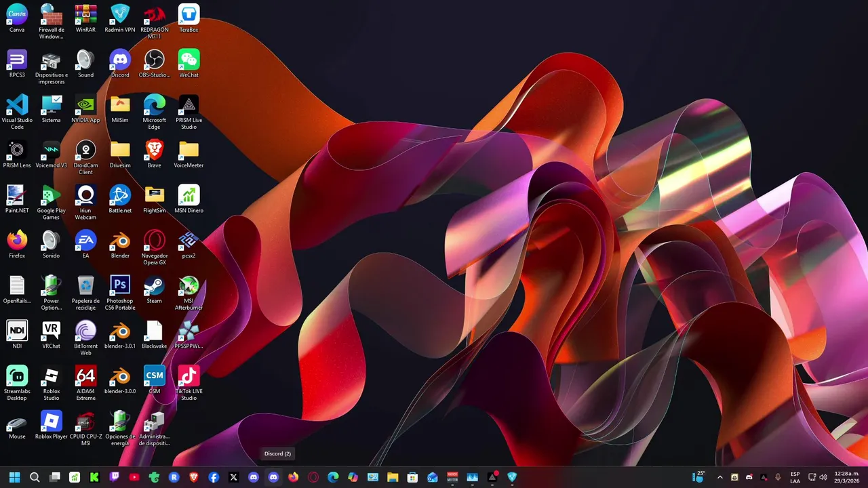
Task: Select the blender-3.0.0 desktop shortcut
Action: pos(120,380)
